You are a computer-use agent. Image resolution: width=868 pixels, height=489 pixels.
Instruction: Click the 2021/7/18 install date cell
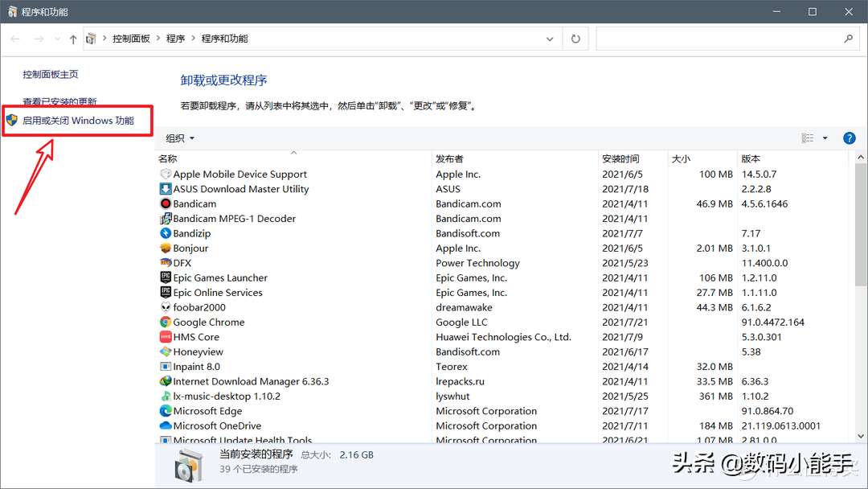click(x=625, y=189)
